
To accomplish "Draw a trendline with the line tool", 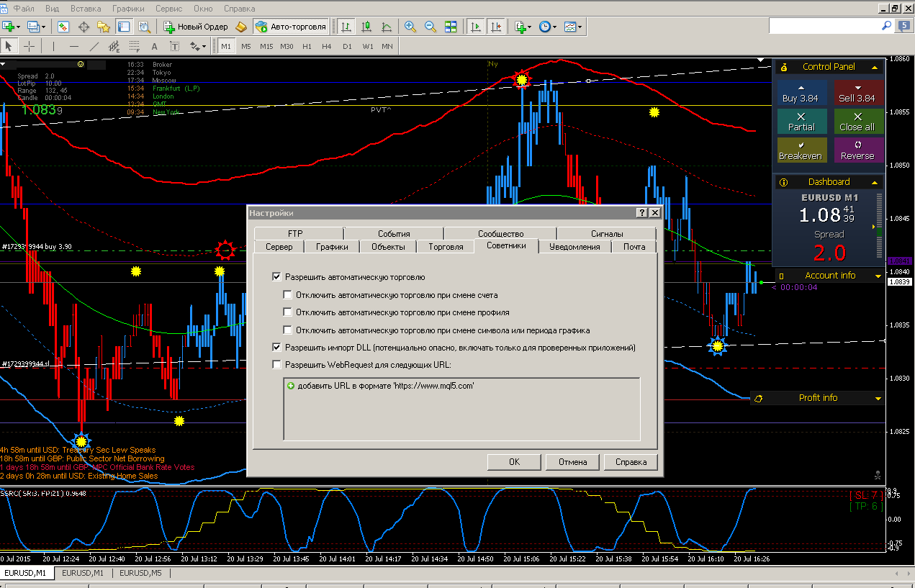I will [x=94, y=46].
